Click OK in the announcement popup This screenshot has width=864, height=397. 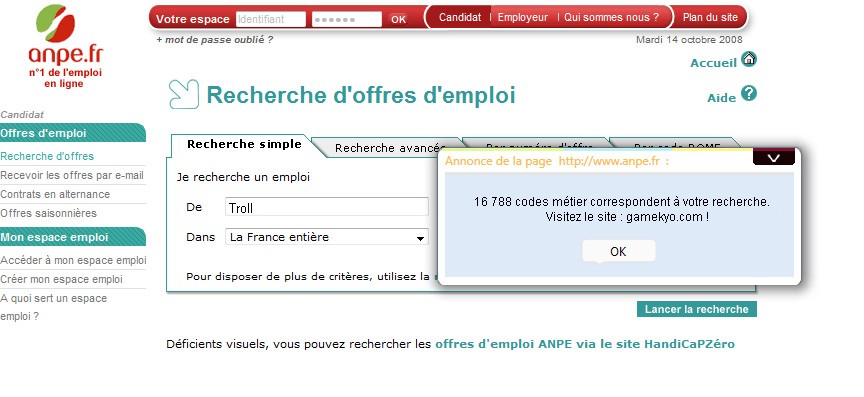pyautogui.click(x=618, y=251)
